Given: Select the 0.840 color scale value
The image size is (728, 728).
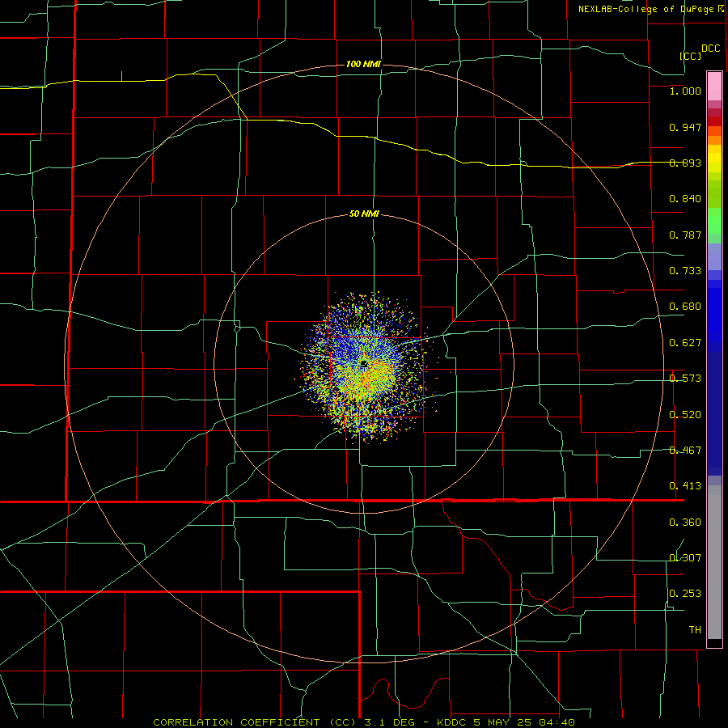Looking at the screenshot, I should (685, 199).
